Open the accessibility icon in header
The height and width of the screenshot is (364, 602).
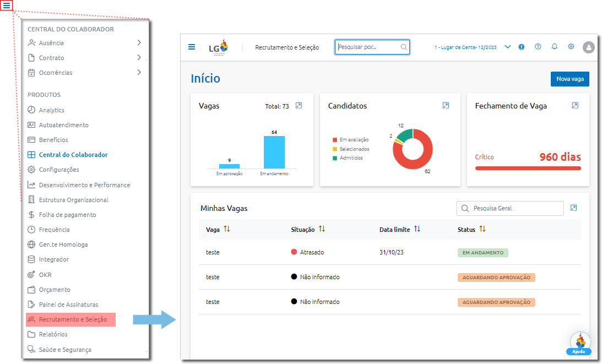coord(522,47)
